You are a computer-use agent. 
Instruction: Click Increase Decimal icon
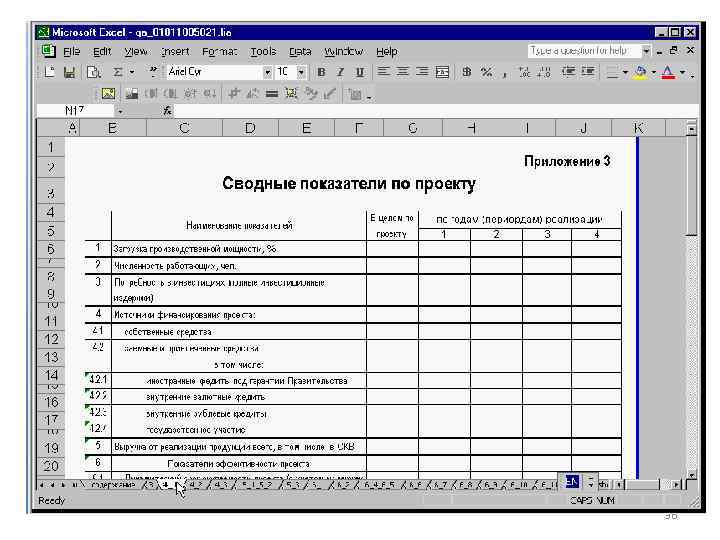[524, 72]
